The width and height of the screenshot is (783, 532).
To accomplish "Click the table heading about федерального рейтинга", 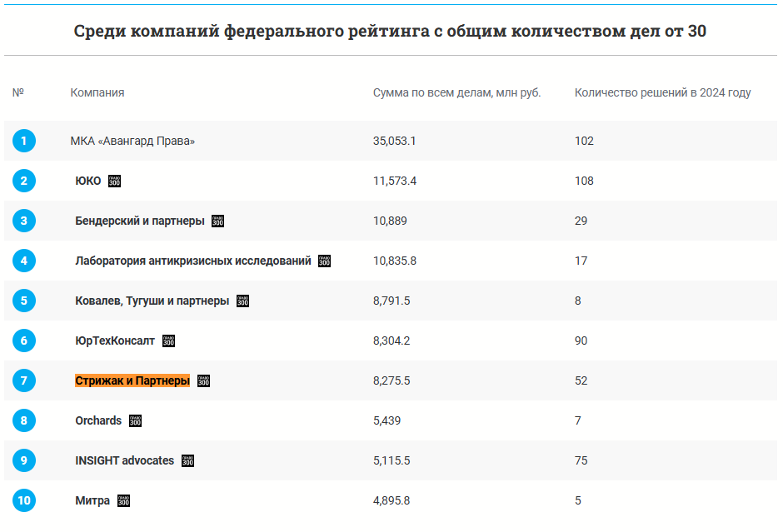I will point(390,31).
